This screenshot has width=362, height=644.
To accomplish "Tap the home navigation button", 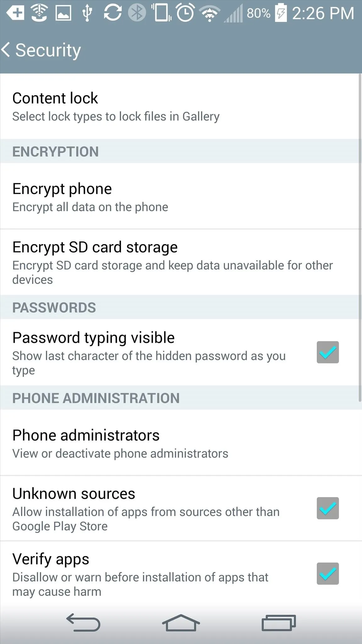I will (x=181, y=622).
